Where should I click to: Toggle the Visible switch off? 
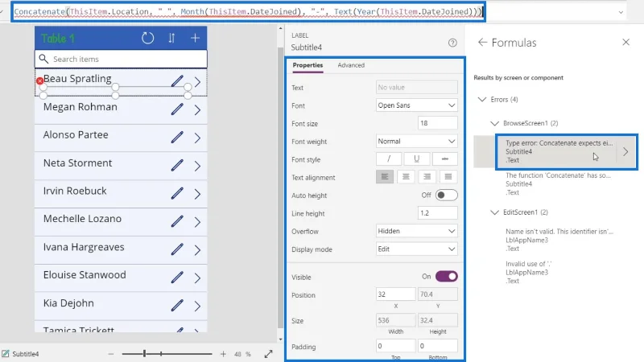point(446,277)
